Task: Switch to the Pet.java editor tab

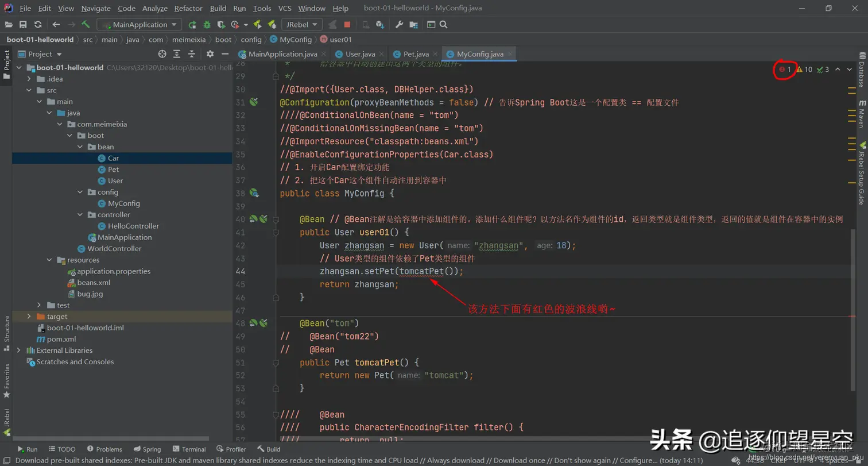Action: pos(416,54)
